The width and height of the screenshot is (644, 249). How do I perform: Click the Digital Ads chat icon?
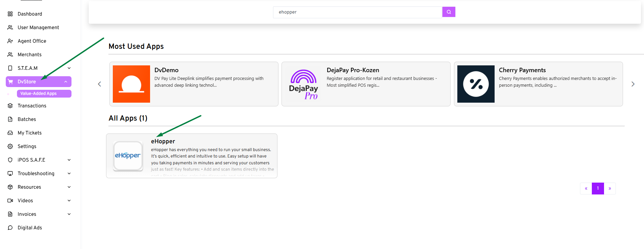click(x=10, y=228)
